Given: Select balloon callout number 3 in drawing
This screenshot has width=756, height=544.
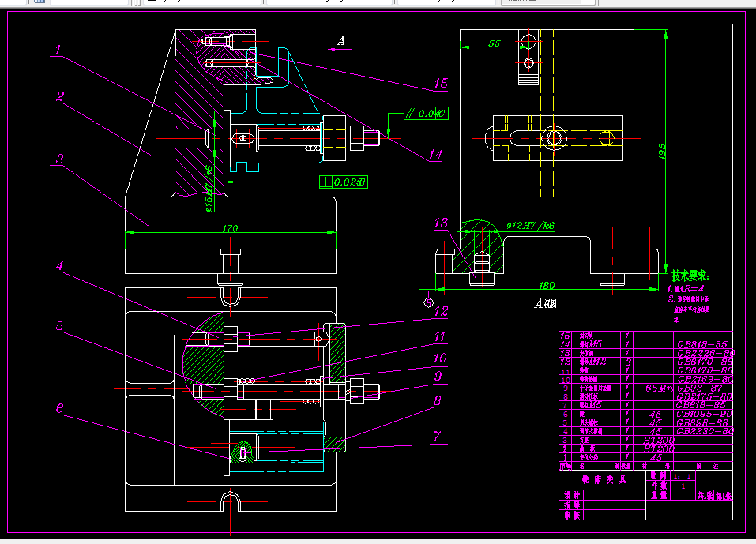Looking at the screenshot, I should tap(59, 159).
